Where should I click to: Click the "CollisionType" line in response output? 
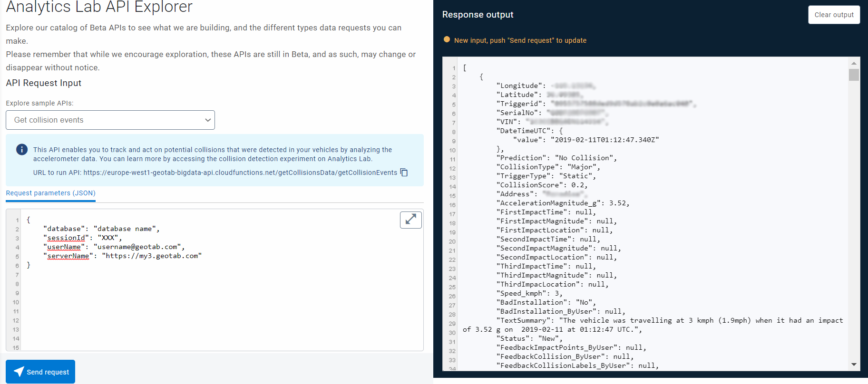(x=548, y=167)
